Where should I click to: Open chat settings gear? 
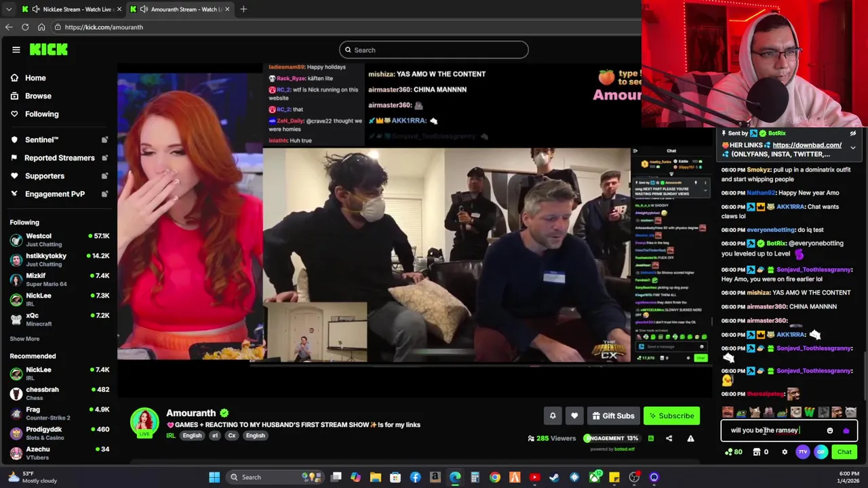point(785,452)
